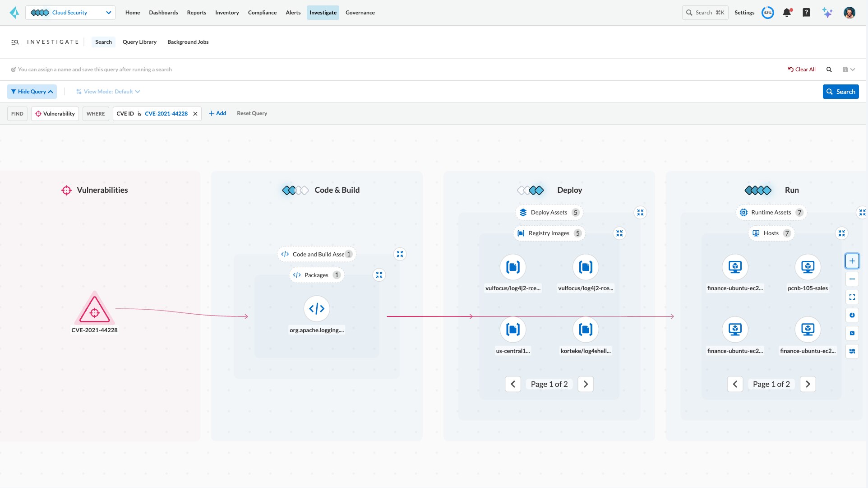This screenshot has width=868, height=488.
Task: Fit graph to screen with fullscreen icon
Action: coord(852,297)
